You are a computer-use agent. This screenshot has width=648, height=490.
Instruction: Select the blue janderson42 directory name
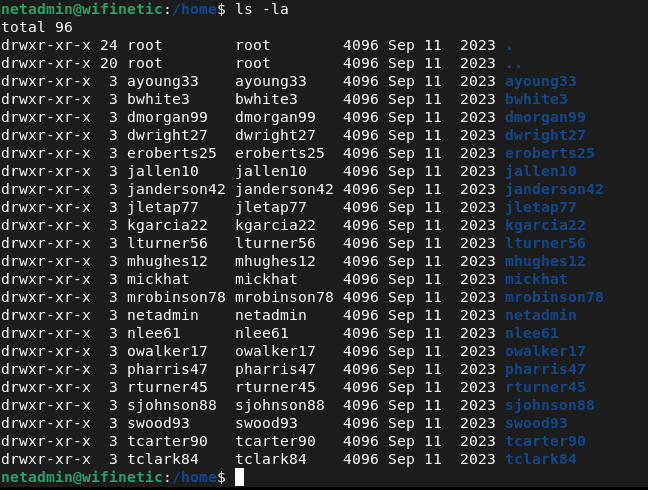[x=553, y=190]
